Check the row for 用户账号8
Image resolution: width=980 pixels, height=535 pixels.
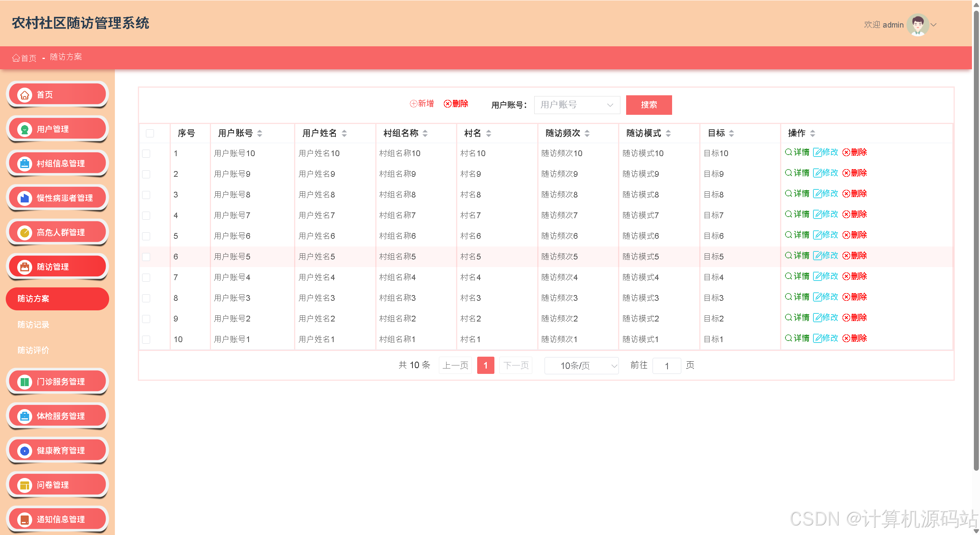pos(146,195)
